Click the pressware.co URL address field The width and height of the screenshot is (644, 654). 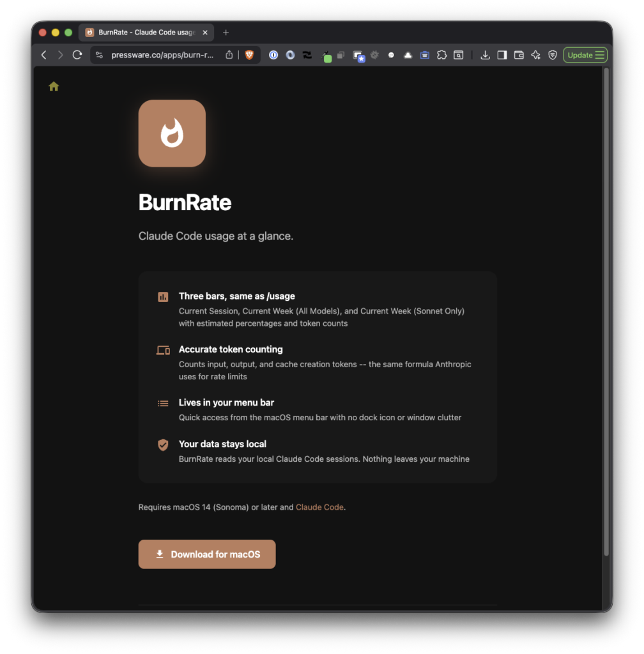click(162, 55)
